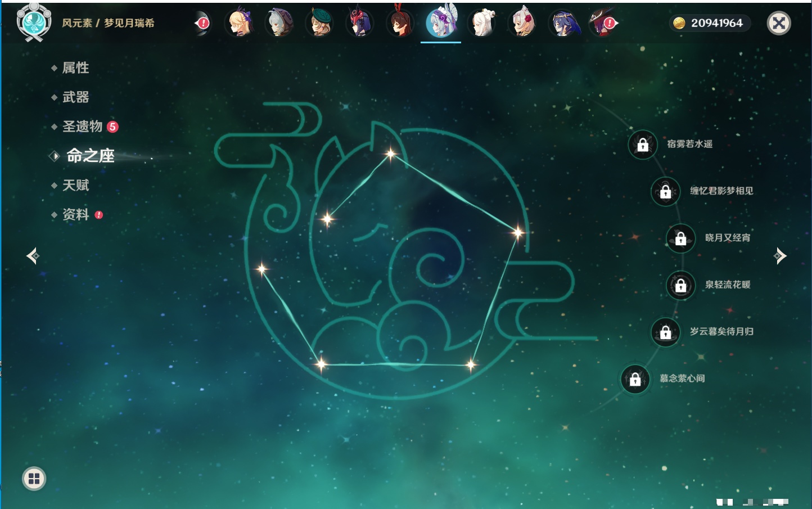The width and height of the screenshot is (812, 509).
Task: Select the gray-haired hooded character avatar
Action: (280, 23)
